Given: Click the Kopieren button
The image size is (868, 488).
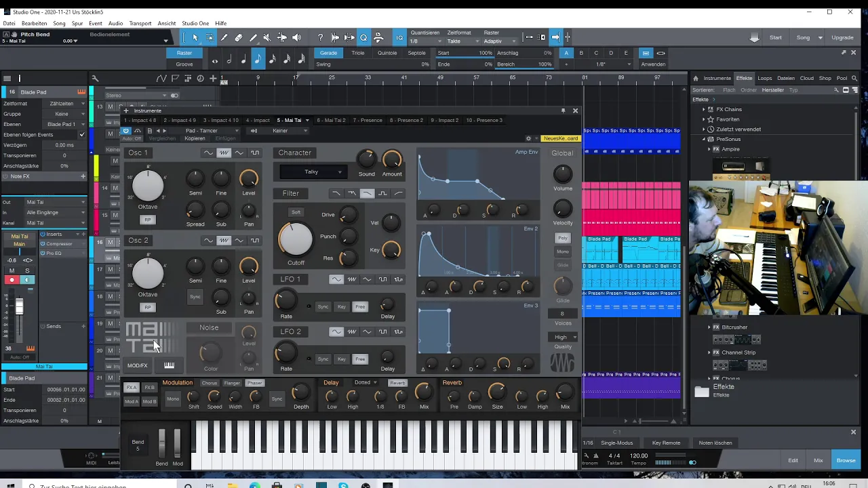Looking at the screenshot, I should pos(195,139).
